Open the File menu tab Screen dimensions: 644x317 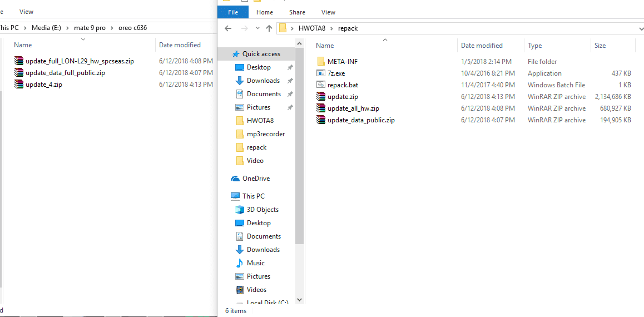(x=233, y=12)
